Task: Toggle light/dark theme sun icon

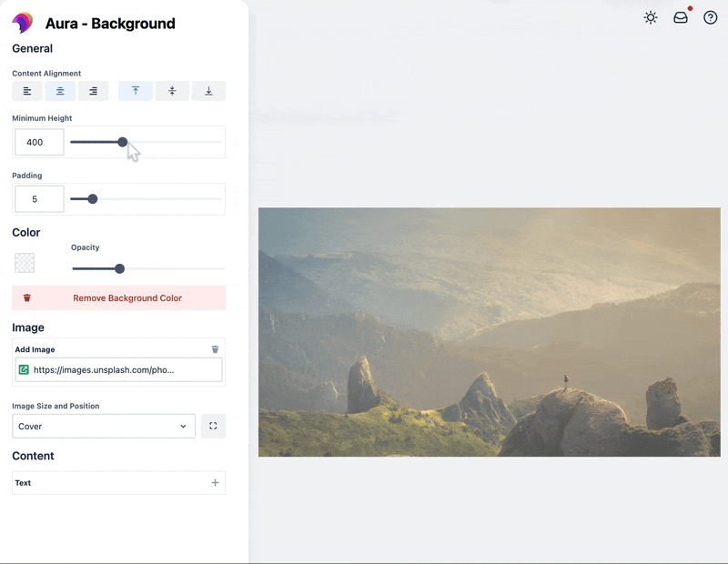Action: coord(651,17)
